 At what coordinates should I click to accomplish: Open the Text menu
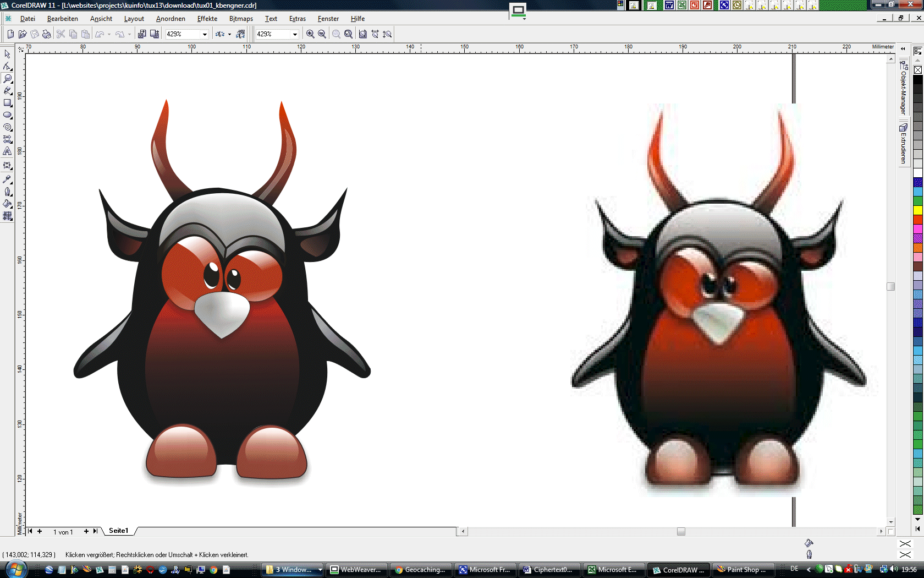pos(271,19)
